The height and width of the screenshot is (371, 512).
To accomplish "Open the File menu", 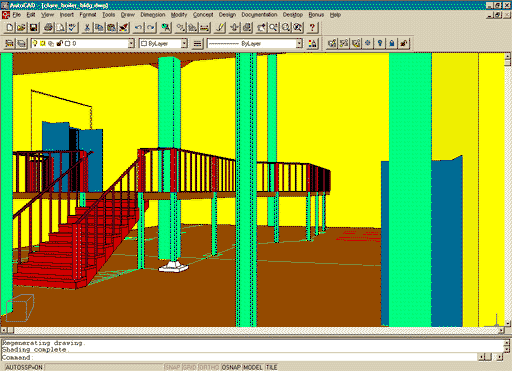I will tap(17, 15).
